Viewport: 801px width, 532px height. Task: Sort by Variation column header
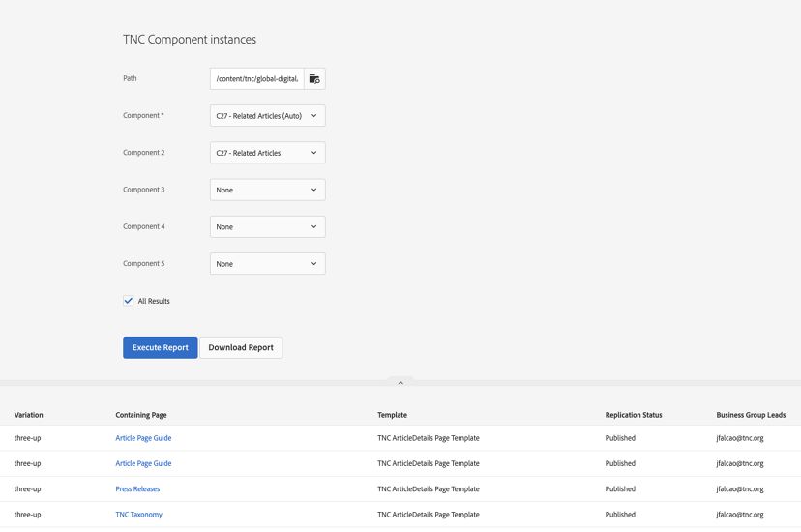29,415
